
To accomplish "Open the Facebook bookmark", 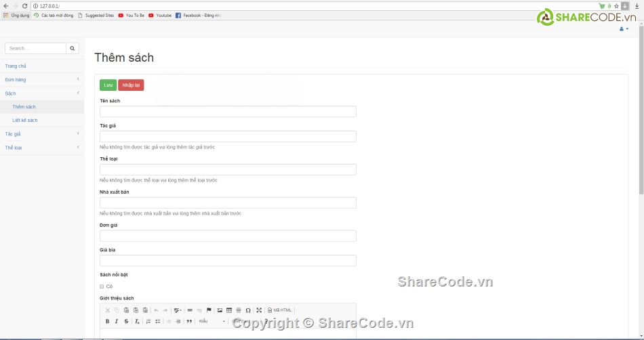I will coord(198,15).
